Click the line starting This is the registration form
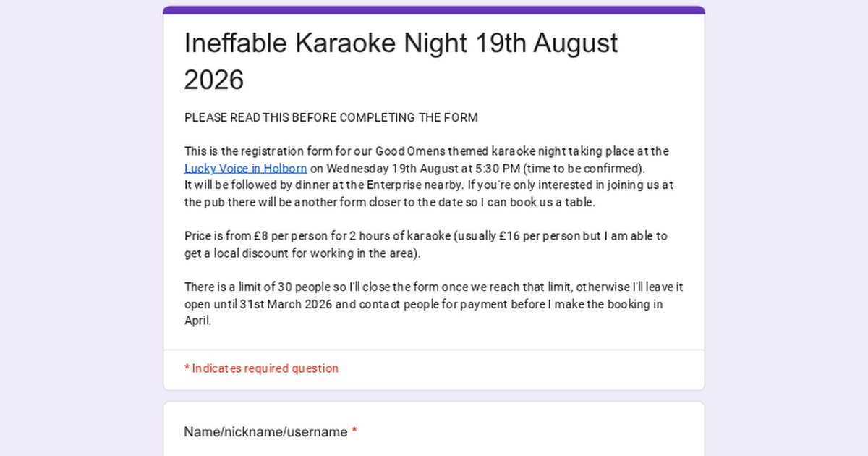 [426, 151]
